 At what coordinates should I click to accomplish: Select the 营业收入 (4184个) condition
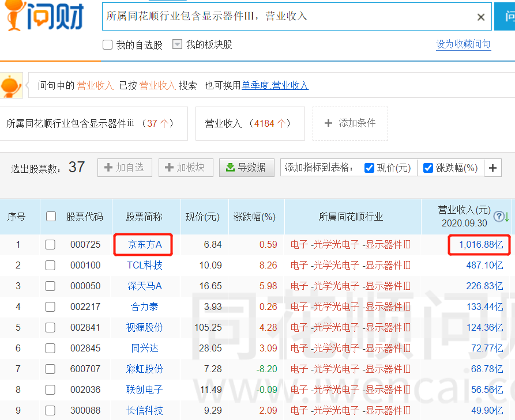coord(250,123)
